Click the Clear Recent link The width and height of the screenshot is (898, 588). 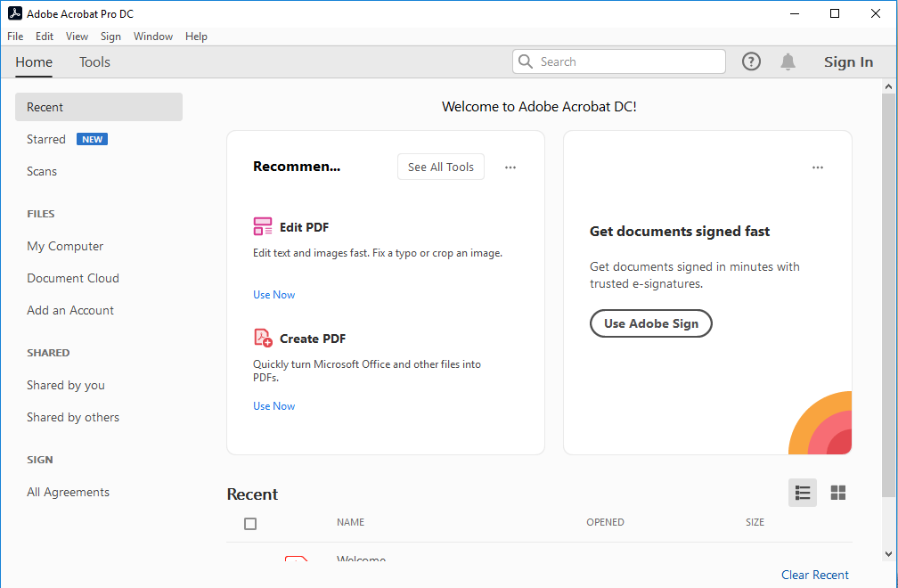tap(814, 575)
